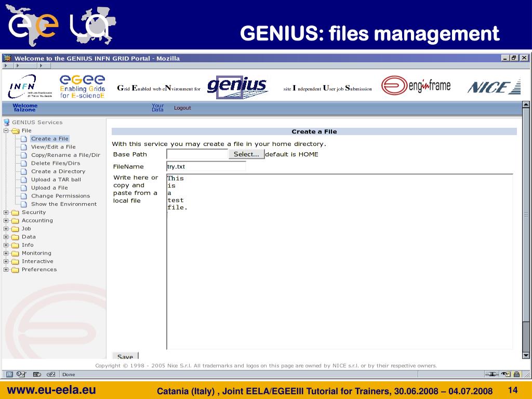
Task: Expand the Interactive tree node
Action: [6, 261]
